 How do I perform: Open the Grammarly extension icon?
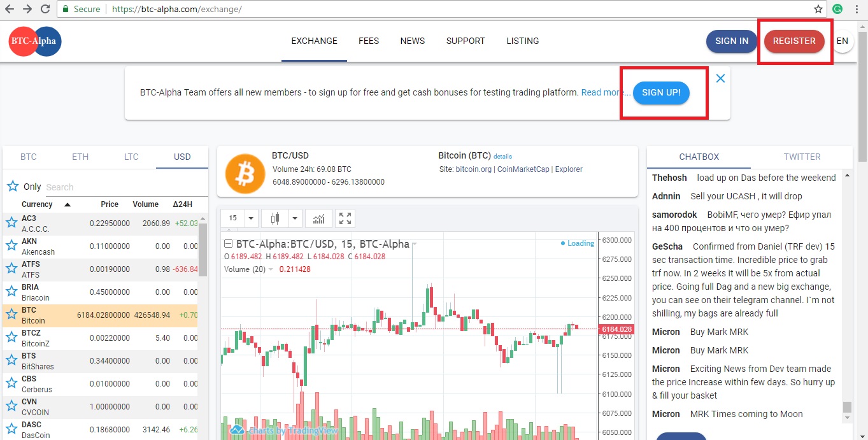click(x=838, y=9)
